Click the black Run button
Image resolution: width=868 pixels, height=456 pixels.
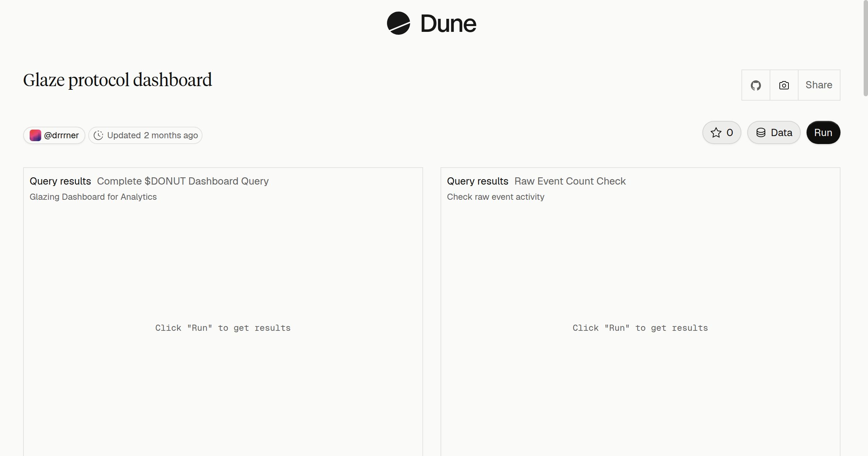[823, 132]
